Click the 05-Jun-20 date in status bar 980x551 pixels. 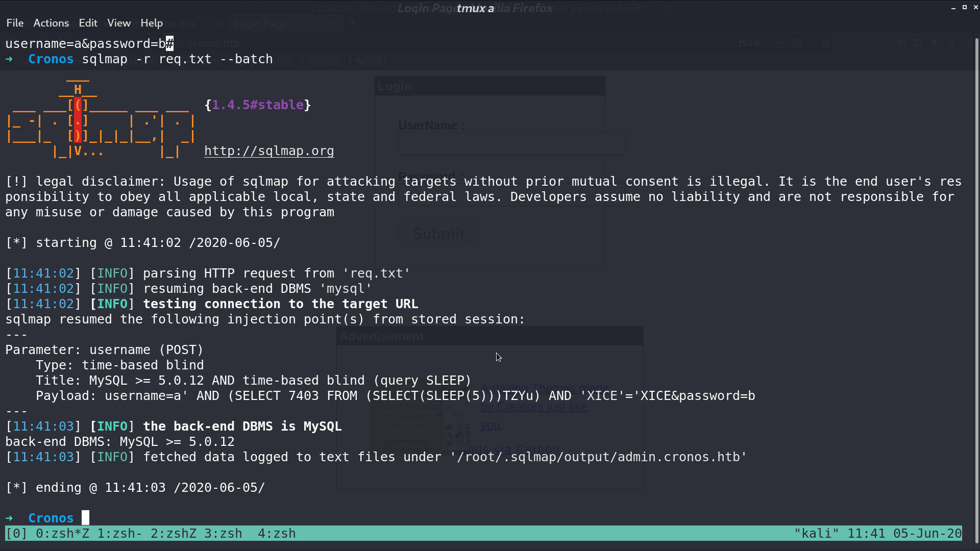tap(927, 534)
